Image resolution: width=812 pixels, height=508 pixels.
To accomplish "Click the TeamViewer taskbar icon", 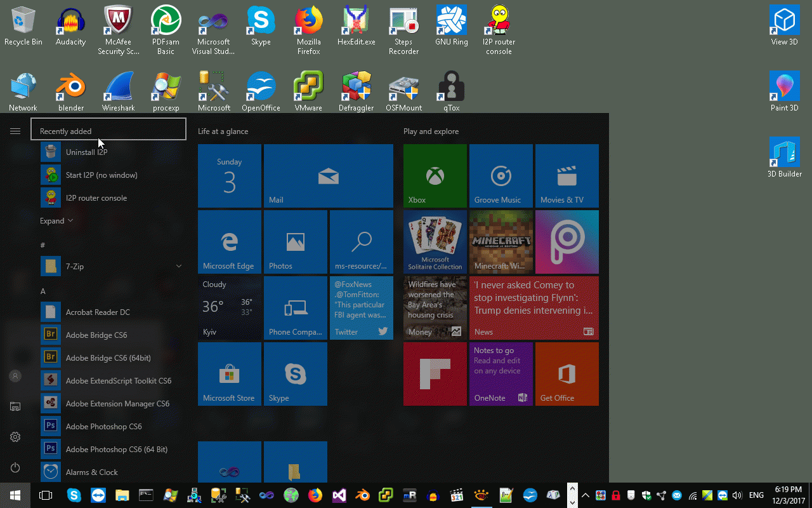I will pyautogui.click(x=98, y=495).
